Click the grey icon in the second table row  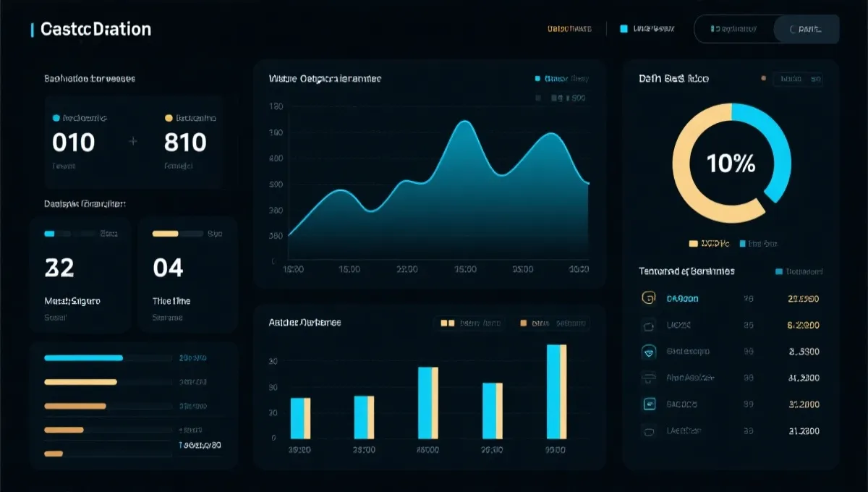pyautogui.click(x=648, y=325)
